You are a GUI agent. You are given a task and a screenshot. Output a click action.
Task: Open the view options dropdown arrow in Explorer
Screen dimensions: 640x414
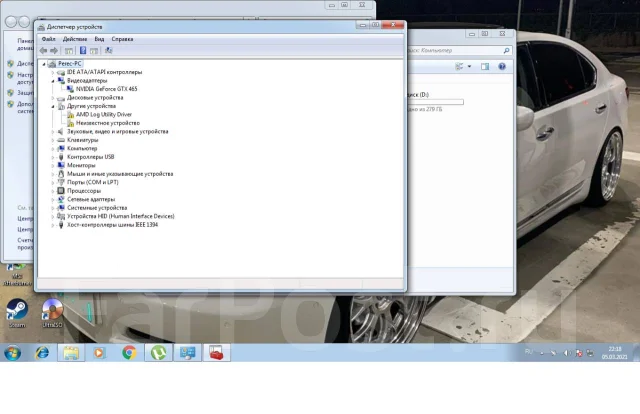point(469,67)
